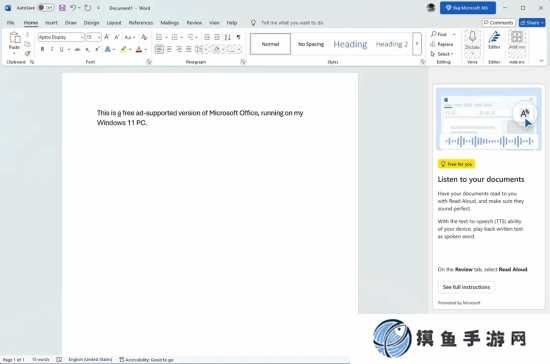This screenshot has height=364, width=550.
Task: Toggle show paragraph marks
Action: [x=239, y=37]
